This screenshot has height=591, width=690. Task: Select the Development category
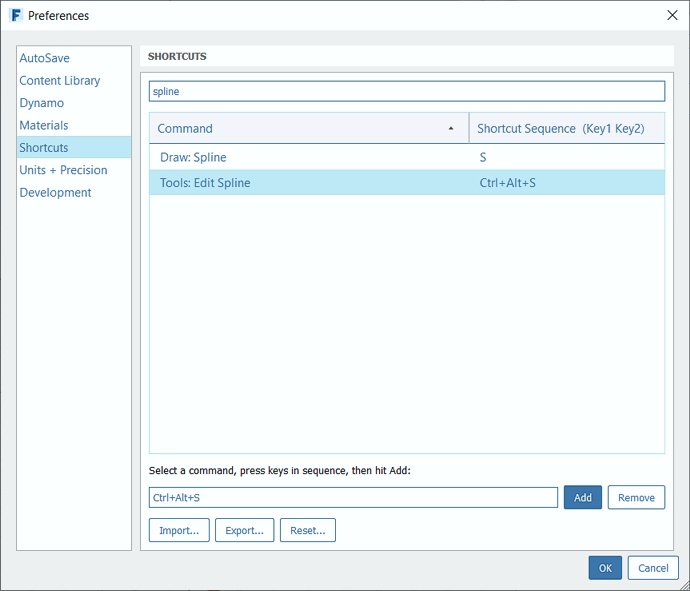click(x=56, y=192)
